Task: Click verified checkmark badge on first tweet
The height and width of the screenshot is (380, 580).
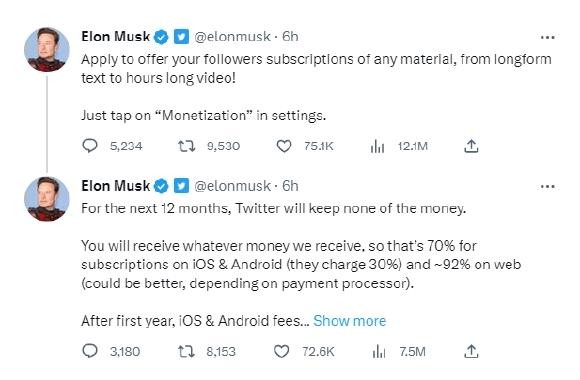Action: [x=161, y=37]
